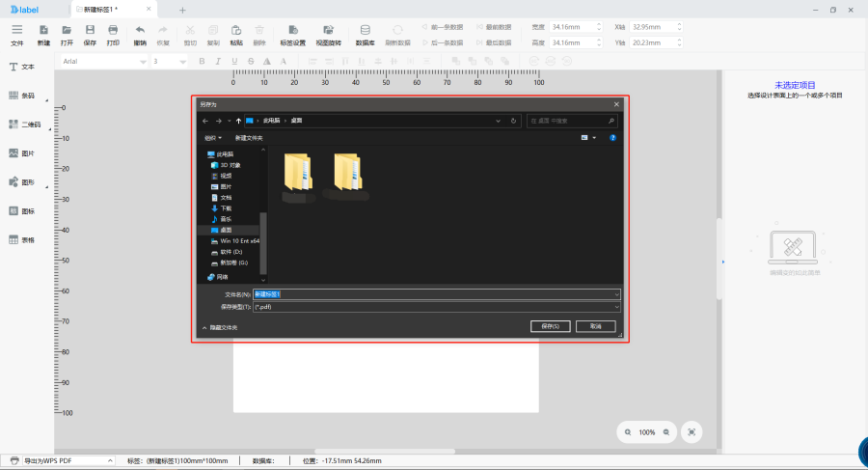Open the address bar history dropdown chevron

498,121
